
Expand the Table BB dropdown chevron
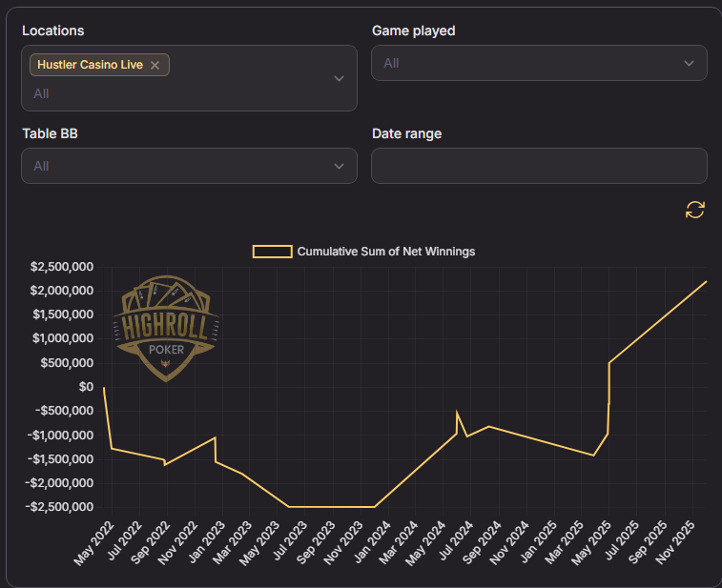point(339,166)
